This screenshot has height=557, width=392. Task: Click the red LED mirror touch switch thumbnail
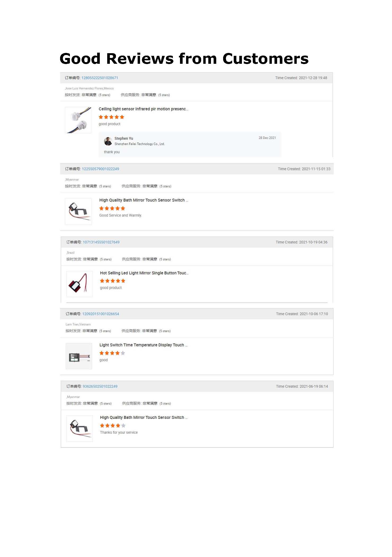click(79, 284)
